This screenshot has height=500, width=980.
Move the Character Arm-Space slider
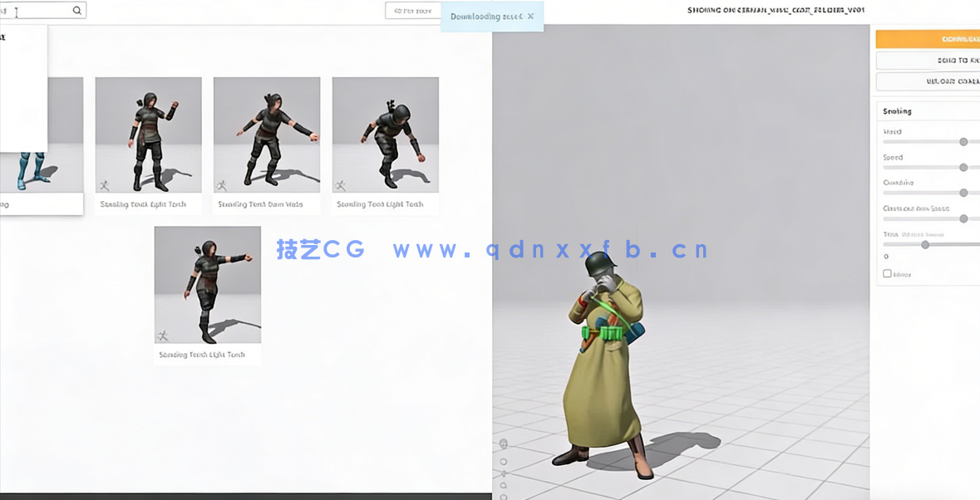[963, 218]
